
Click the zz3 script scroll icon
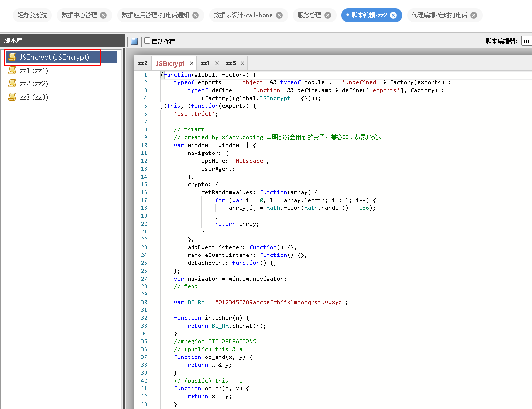click(x=13, y=97)
